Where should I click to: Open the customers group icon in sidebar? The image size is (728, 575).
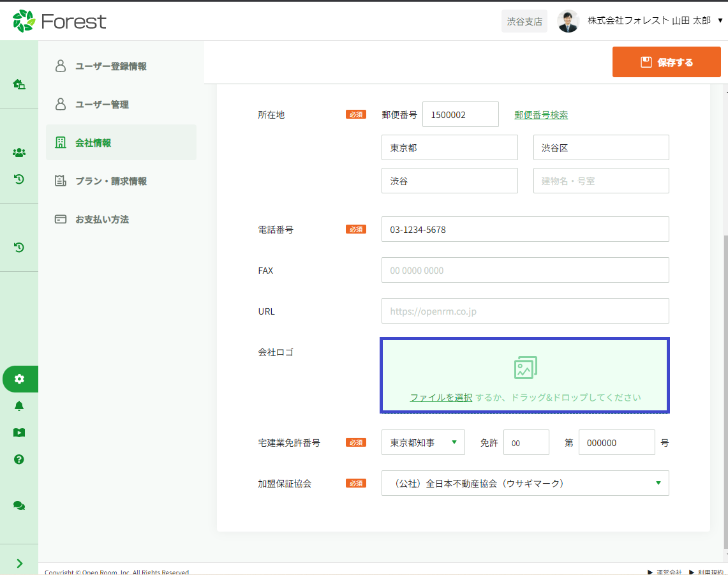tap(19, 153)
